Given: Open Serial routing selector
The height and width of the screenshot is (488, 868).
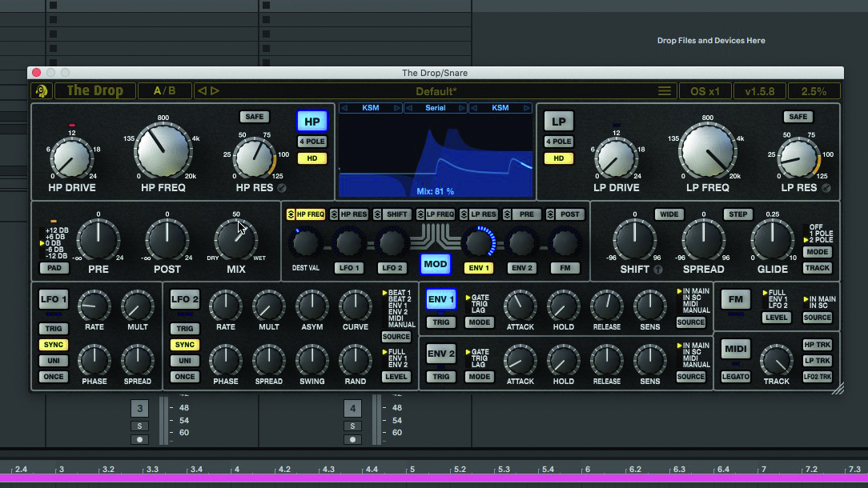Looking at the screenshot, I should click(435, 108).
